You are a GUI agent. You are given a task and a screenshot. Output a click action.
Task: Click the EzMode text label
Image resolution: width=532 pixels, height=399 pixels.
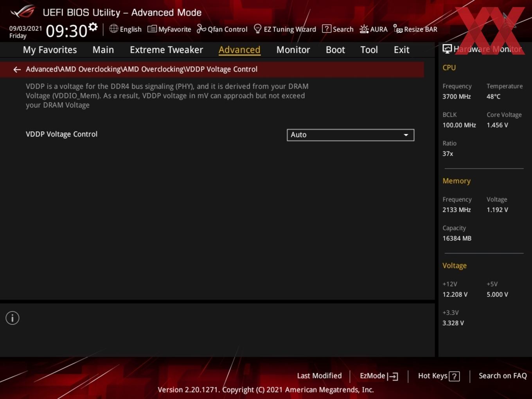click(x=372, y=376)
